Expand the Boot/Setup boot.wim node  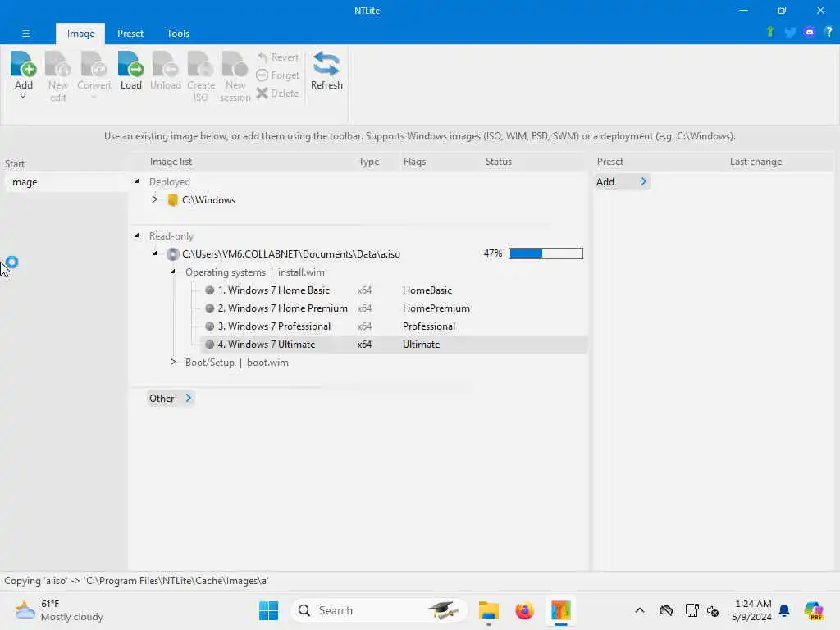[172, 362]
